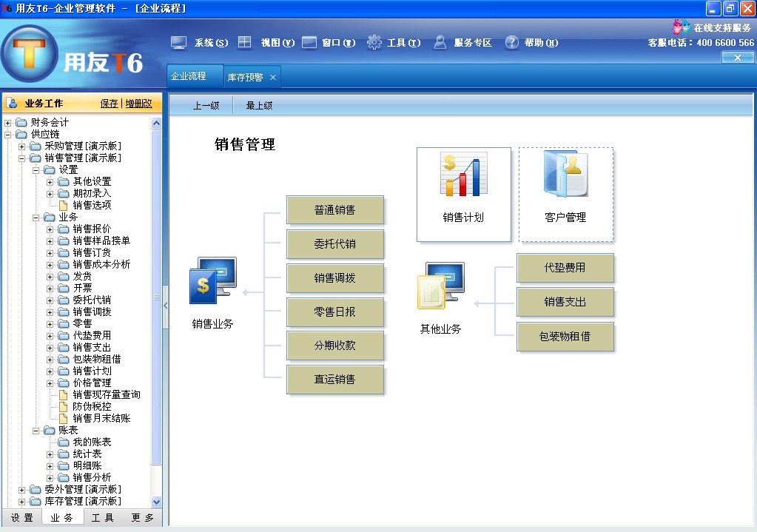Viewport: 757px width, 532px height.
Task: Click the 包装物租借 flow button
Action: click(x=565, y=337)
